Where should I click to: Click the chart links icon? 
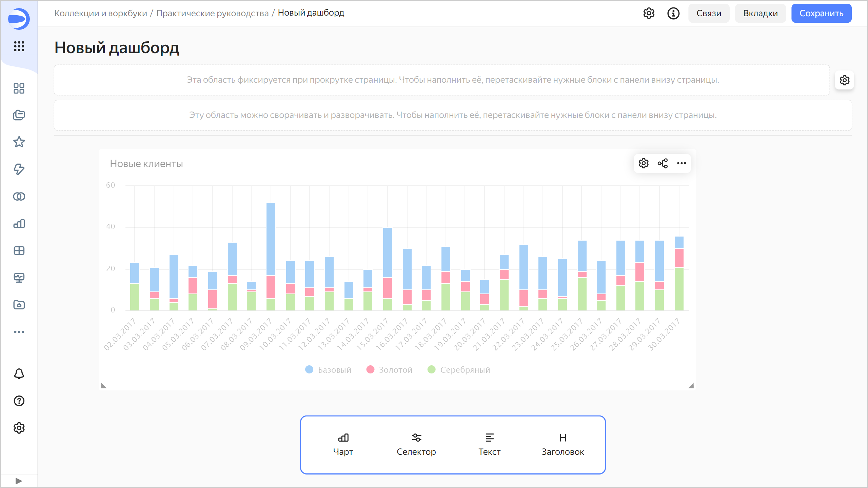pos(663,163)
